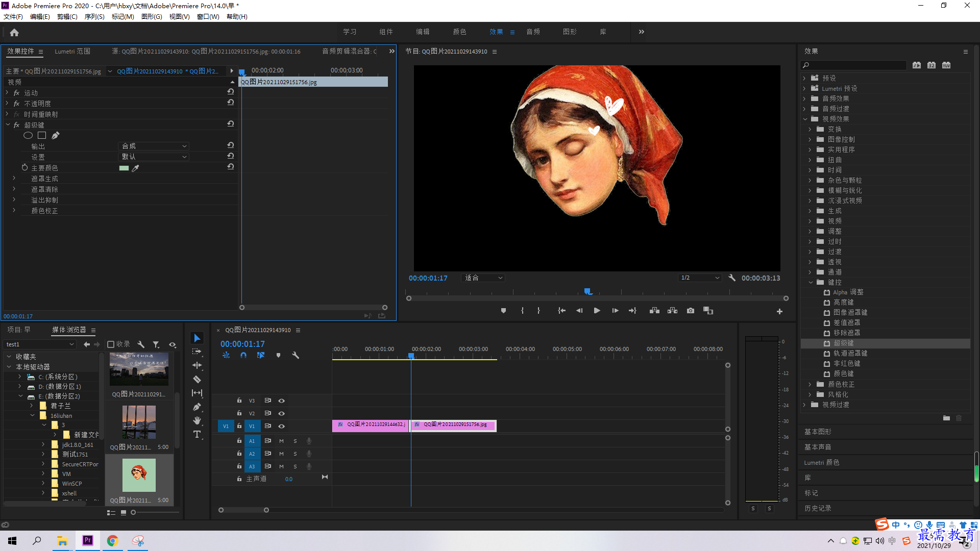980x551 pixels.
Task: Switch to the 颜色 workspace
Action: point(459,32)
